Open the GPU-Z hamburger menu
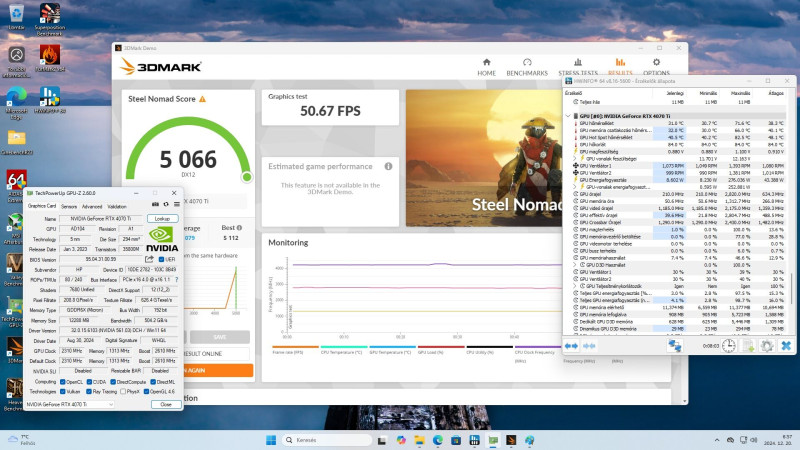Screen dimensions: 800x450 [177, 205]
